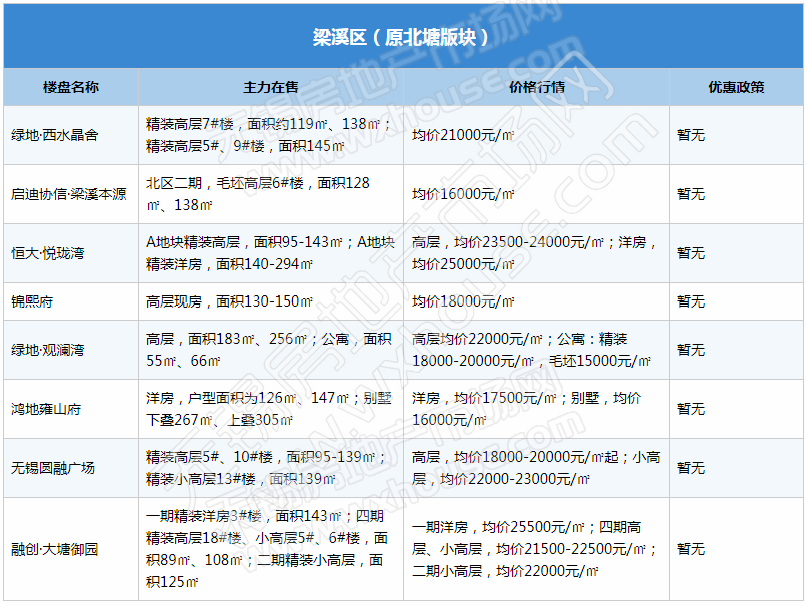Image resolution: width=807 pixels, height=605 pixels.
Task: Open the 恒大·悦珑湾 property entry
Action: (48, 253)
